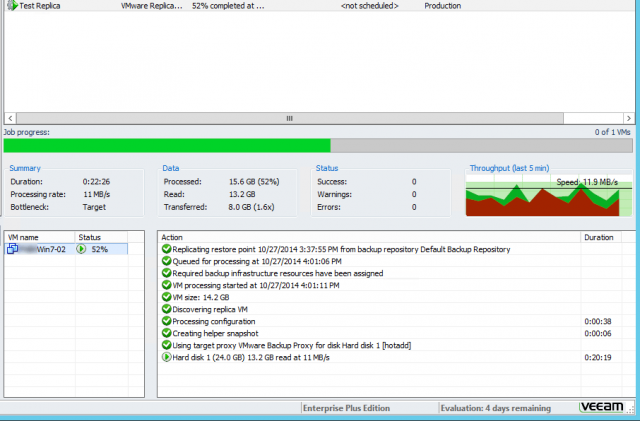640x421 pixels.
Task: Select 'Processing configuration' row text
Action: pos(213,321)
